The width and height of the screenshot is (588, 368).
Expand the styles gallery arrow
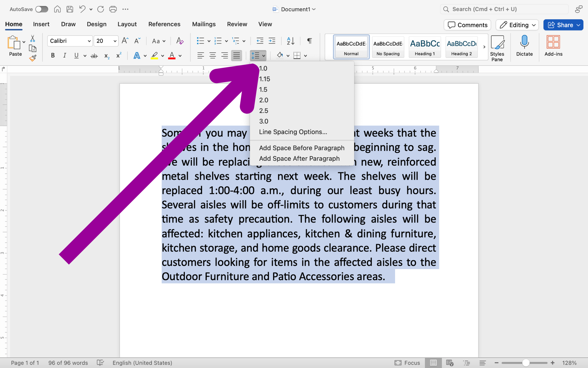coord(484,47)
